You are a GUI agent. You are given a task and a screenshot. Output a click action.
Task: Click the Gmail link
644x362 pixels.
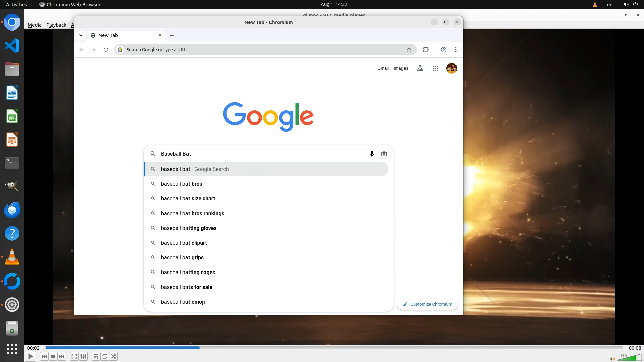click(x=383, y=68)
